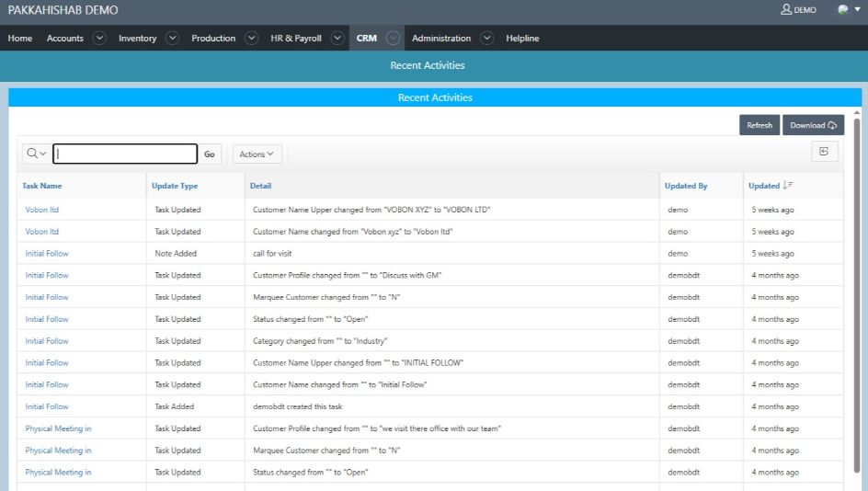Open Initial Follow row with Category changed to Industry
This screenshot has height=491, width=868.
(x=47, y=341)
